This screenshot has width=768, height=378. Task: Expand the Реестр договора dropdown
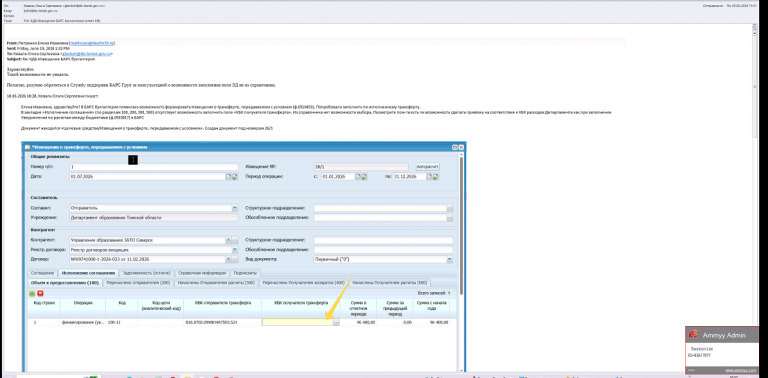(235, 250)
